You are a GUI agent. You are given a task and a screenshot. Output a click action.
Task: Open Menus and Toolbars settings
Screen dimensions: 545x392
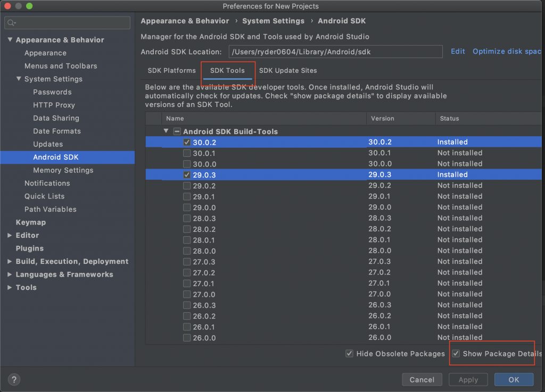(x=61, y=66)
